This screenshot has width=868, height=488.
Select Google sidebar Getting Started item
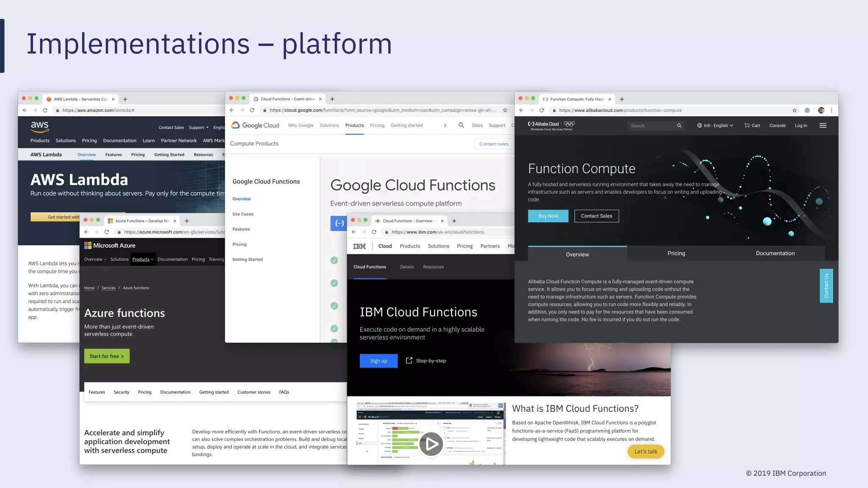click(248, 259)
